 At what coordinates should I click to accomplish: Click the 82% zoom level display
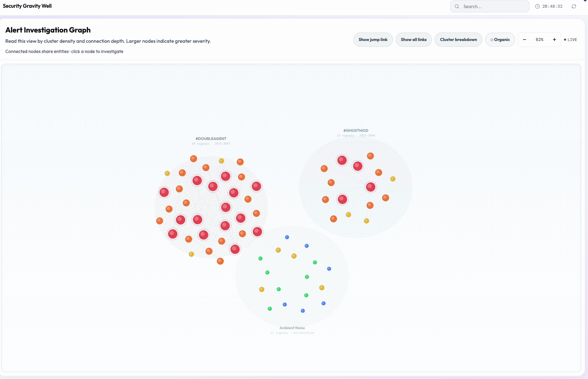[x=540, y=40]
